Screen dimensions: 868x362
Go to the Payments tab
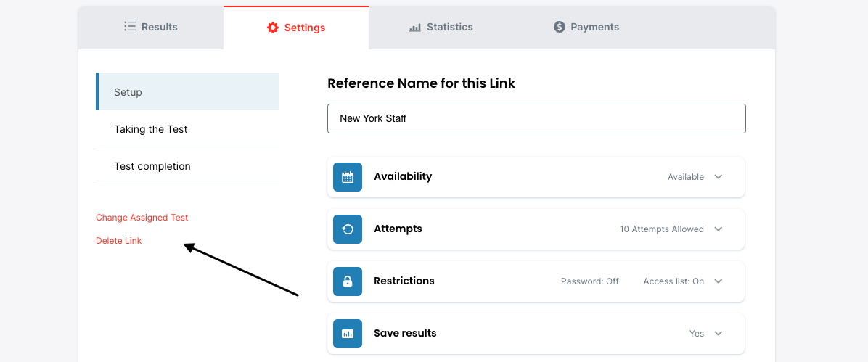(586, 27)
